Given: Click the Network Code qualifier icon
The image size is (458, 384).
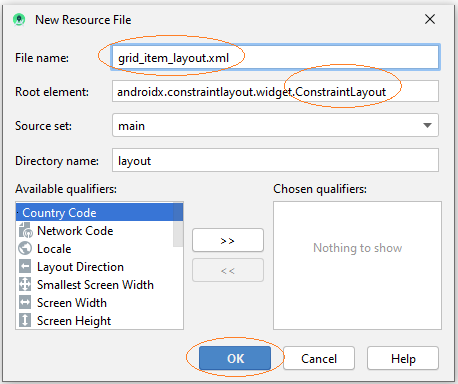Looking at the screenshot, I should click(25, 230).
